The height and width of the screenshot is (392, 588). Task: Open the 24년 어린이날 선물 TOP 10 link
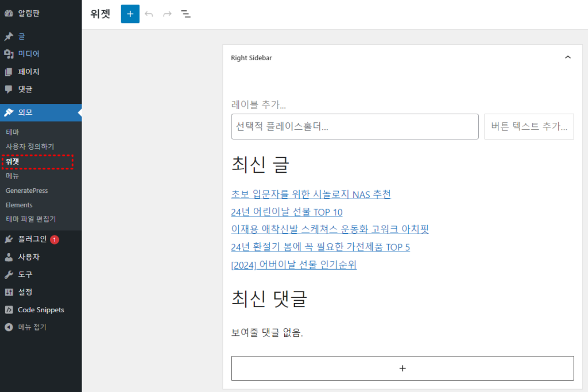(x=287, y=212)
